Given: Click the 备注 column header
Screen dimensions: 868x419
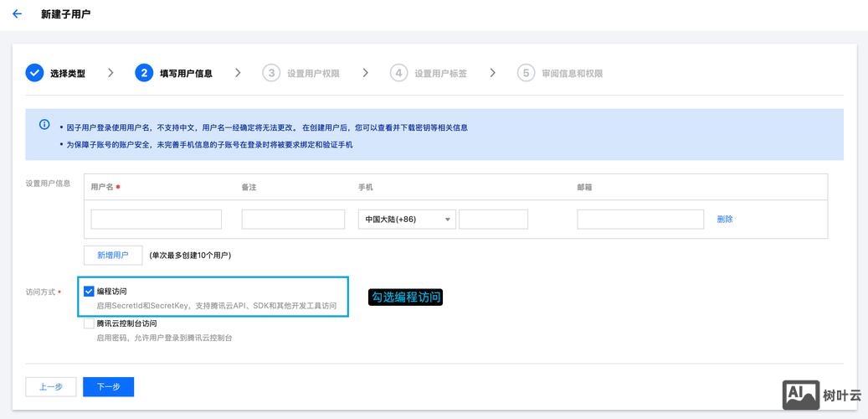Looking at the screenshot, I should tap(249, 188).
